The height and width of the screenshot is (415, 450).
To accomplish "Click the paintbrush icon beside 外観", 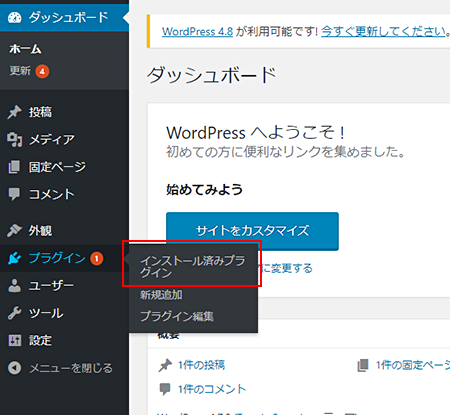I will click(x=15, y=230).
